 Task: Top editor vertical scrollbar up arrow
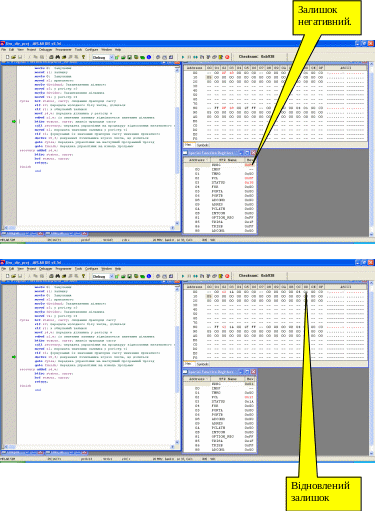tap(177, 69)
